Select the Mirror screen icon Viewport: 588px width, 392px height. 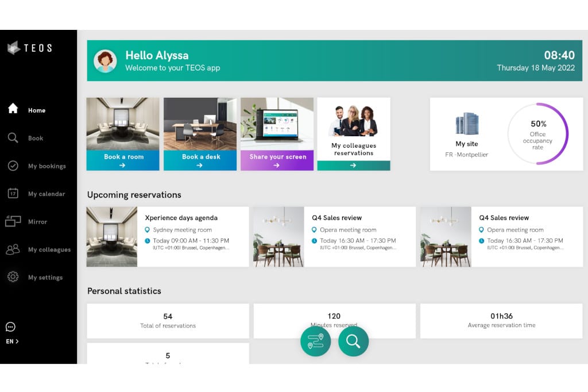tap(13, 221)
